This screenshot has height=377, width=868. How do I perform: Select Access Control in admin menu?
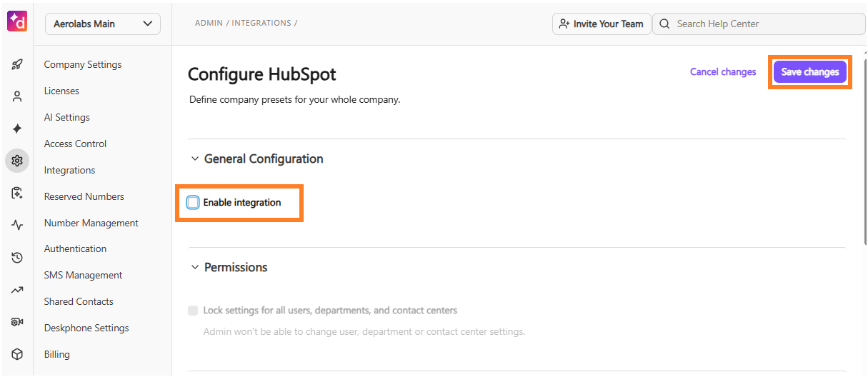[75, 144]
